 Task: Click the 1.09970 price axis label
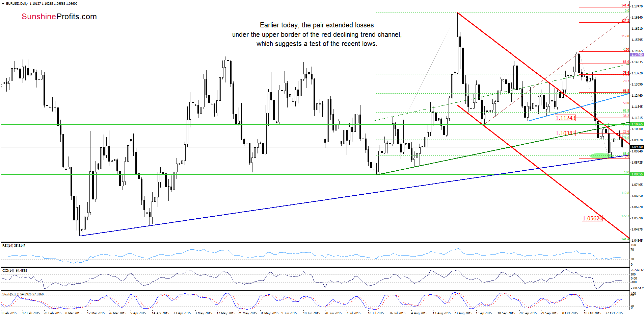click(x=637, y=140)
